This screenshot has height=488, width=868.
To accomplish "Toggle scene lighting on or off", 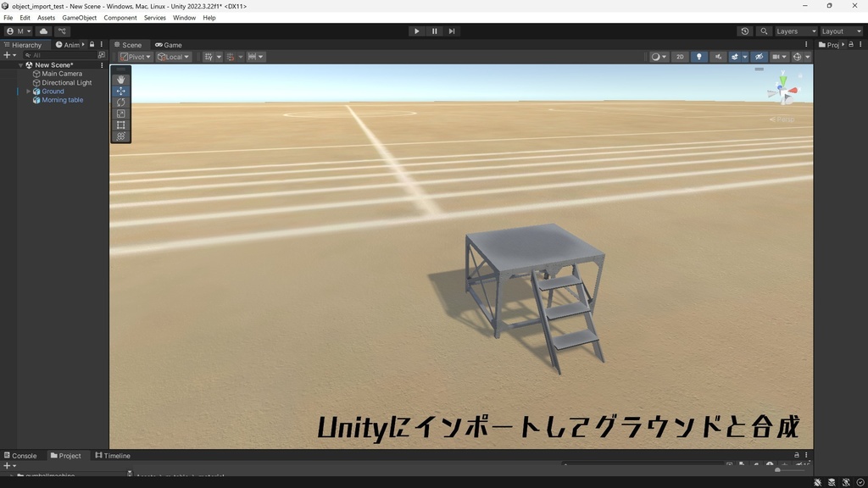I will 698,57.
